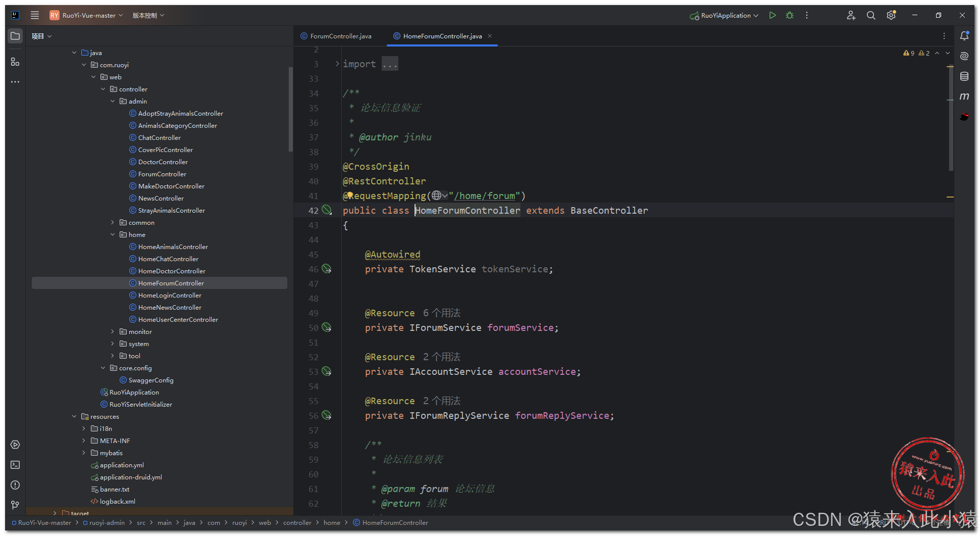
Task: Click the /home/forum mapping URL link
Action: click(484, 196)
